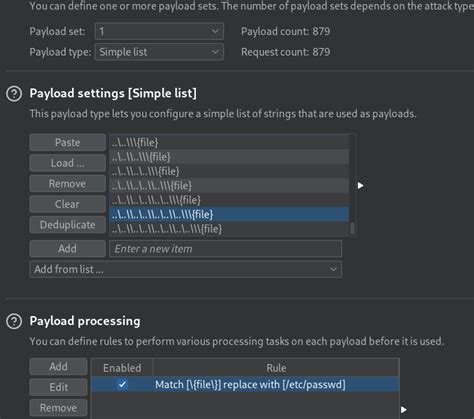This screenshot has width=474, height=419.
Task: Open Payload processing help icon
Action: [14, 321]
